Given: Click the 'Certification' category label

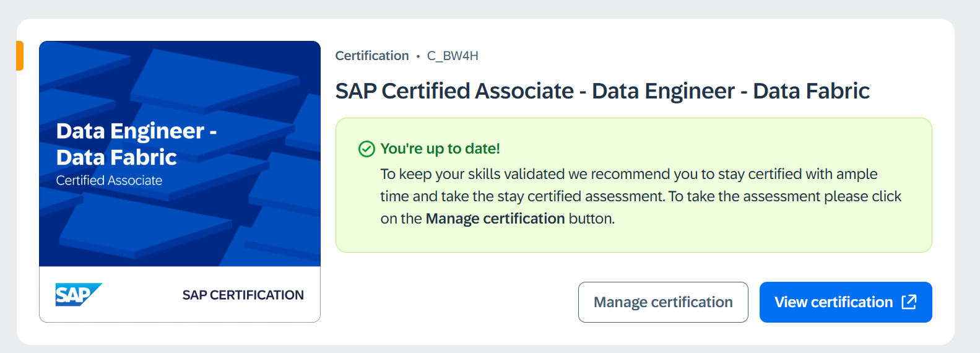Looking at the screenshot, I should 372,56.
